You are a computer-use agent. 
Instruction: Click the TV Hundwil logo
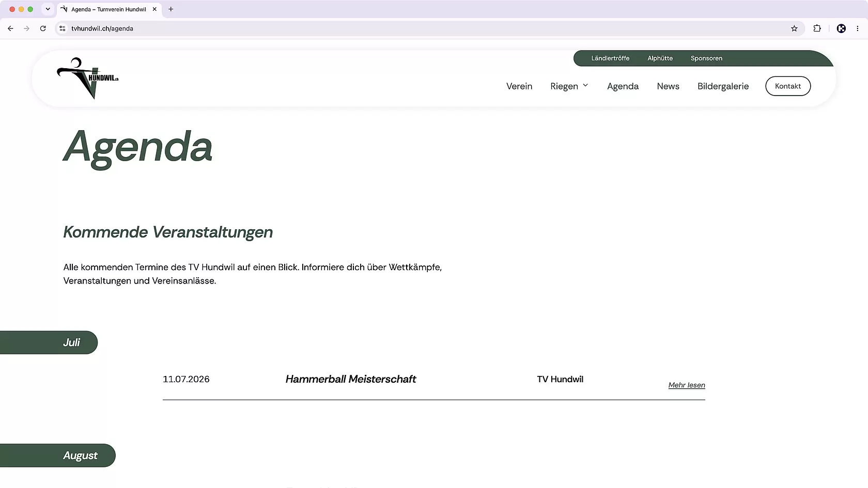[x=88, y=78]
